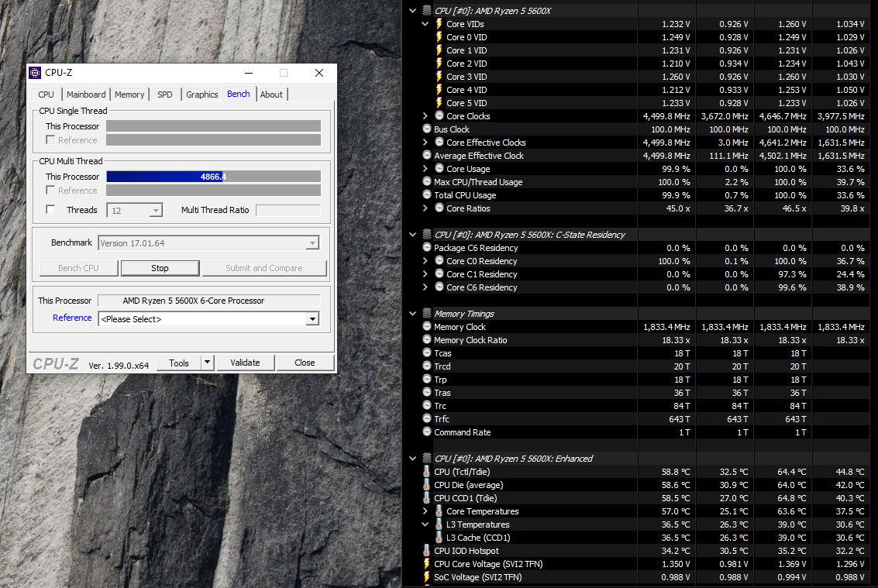Image resolution: width=878 pixels, height=588 pixels.
Task: Click the lightning icon beside Core 0 VID
Action: click(439, 37)
